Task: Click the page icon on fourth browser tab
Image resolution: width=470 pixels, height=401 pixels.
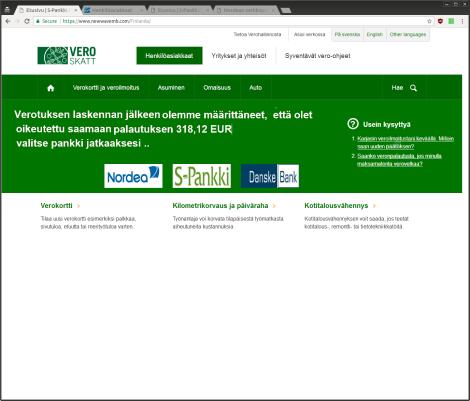Action: tap(219, 10)
